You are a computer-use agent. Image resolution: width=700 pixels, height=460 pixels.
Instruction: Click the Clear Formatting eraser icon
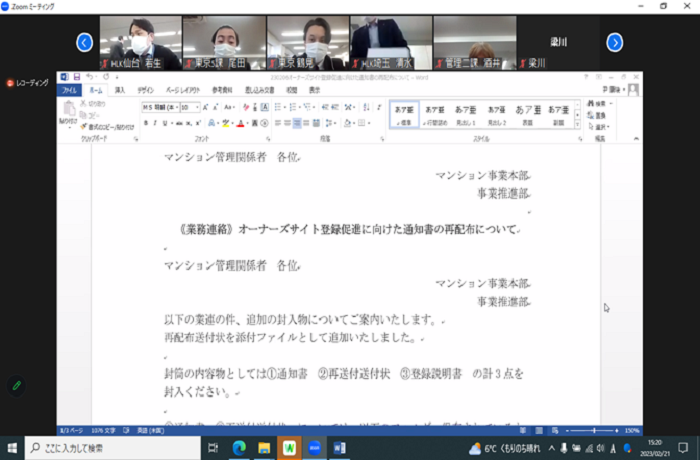(x=246, y=107)
